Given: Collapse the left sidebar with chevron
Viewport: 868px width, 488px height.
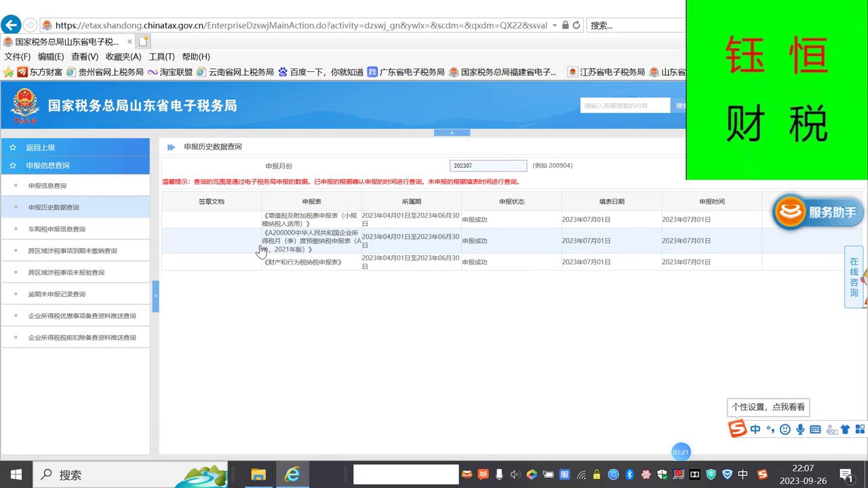Looking at the screenshot, I should click(x=155, y=296).
